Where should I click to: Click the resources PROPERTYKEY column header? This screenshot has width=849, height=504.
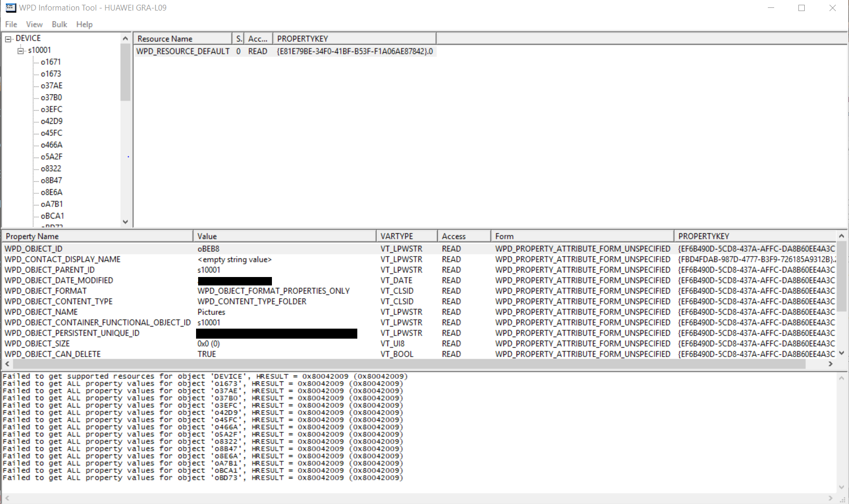[354, 38]
